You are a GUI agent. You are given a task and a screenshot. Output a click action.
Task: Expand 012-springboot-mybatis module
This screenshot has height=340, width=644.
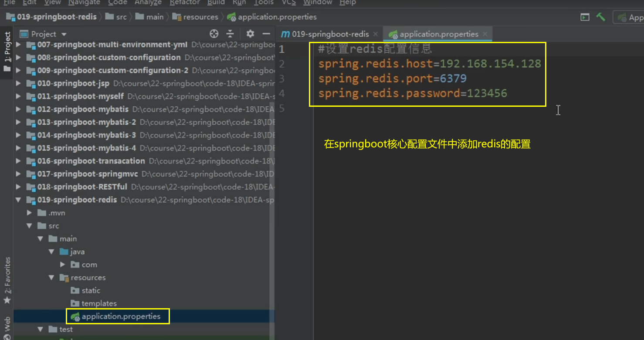click(18, 109)
